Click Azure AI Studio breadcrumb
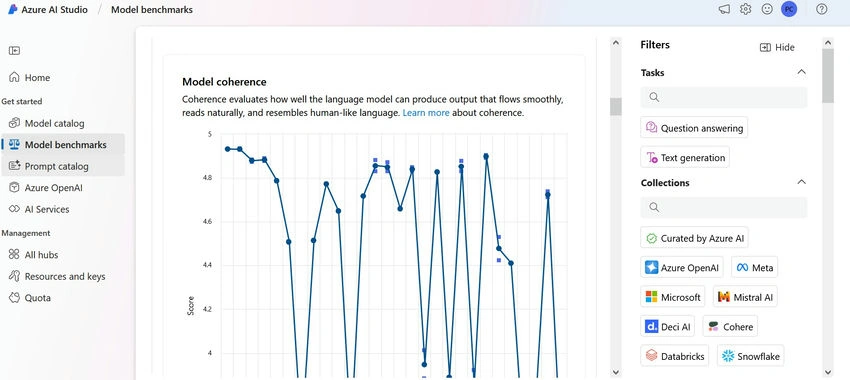Viewport: 850px width, 380px height. point(54,9)
